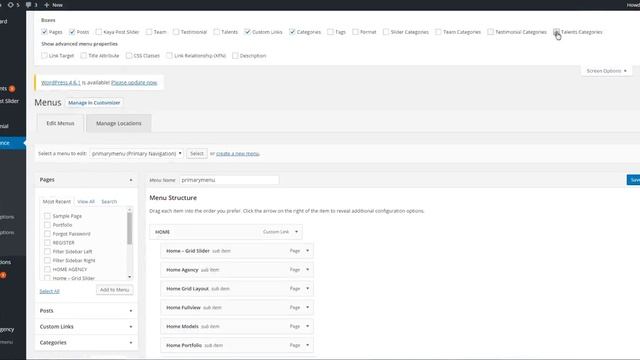
Task: Check the Forgot Password page checkbox
Action: (x=47, y=234)
